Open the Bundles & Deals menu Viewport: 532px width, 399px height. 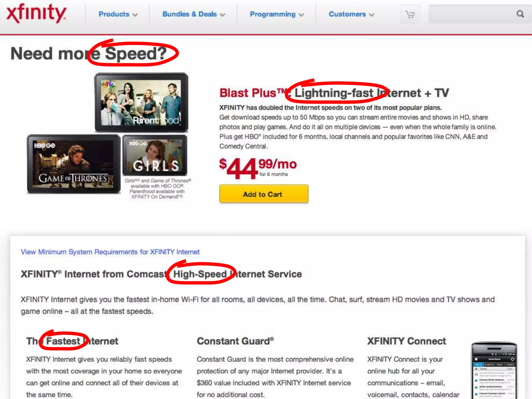190,14
